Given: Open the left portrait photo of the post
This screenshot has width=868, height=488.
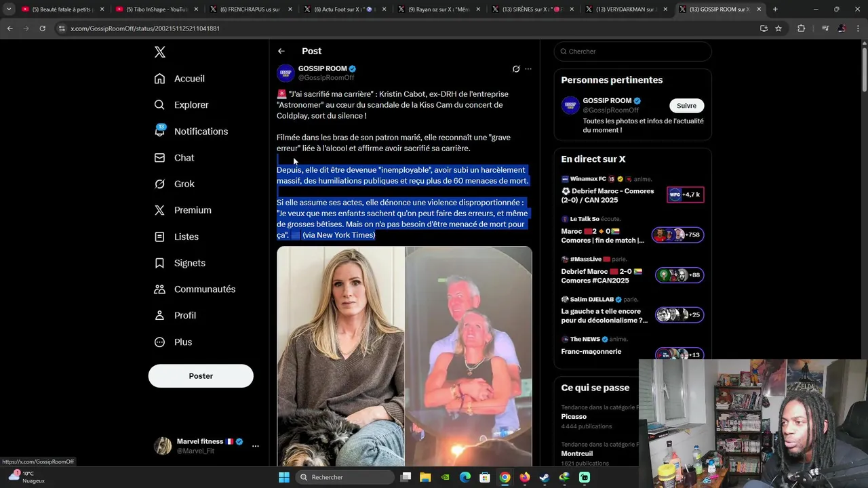Looking at the screenshot, I should [340, 356].
